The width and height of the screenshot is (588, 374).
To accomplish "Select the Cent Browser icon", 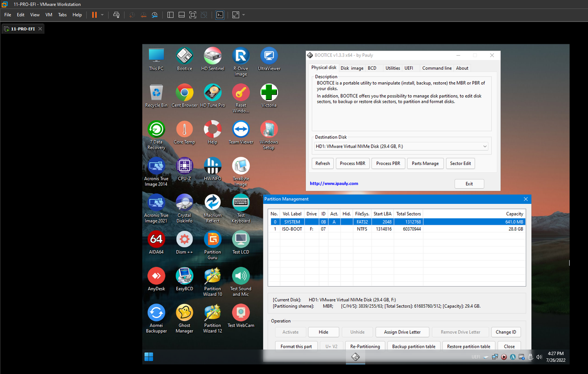I will click(184, 96).
